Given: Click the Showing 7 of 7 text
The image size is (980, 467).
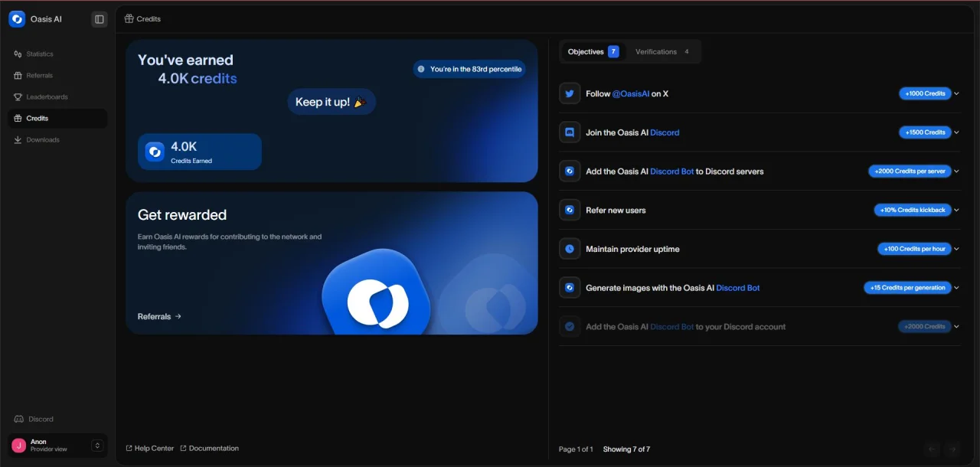Looking at the screenshot, I should [626, 449].
